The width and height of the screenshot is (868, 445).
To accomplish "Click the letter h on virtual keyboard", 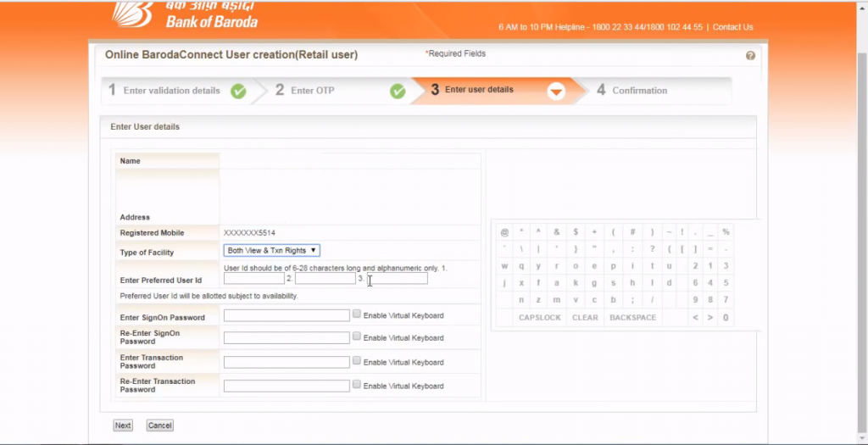I will (x=632, y=283).
